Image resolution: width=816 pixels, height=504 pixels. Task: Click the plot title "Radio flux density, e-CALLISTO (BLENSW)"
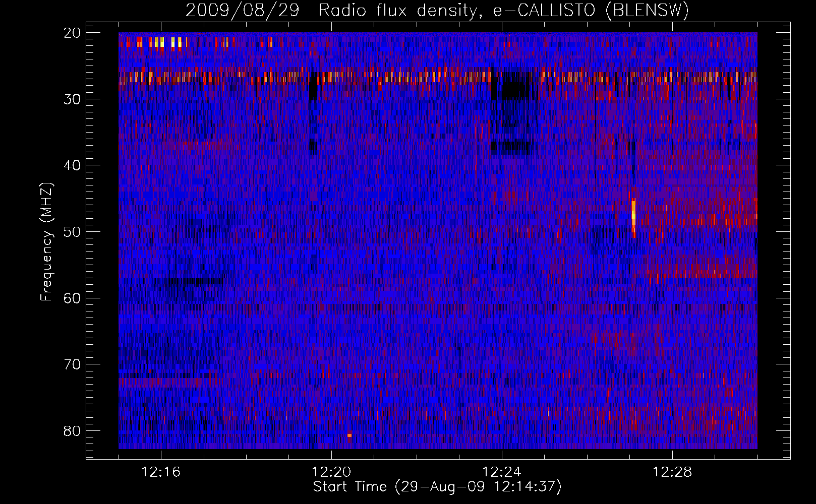click(503, 10)
